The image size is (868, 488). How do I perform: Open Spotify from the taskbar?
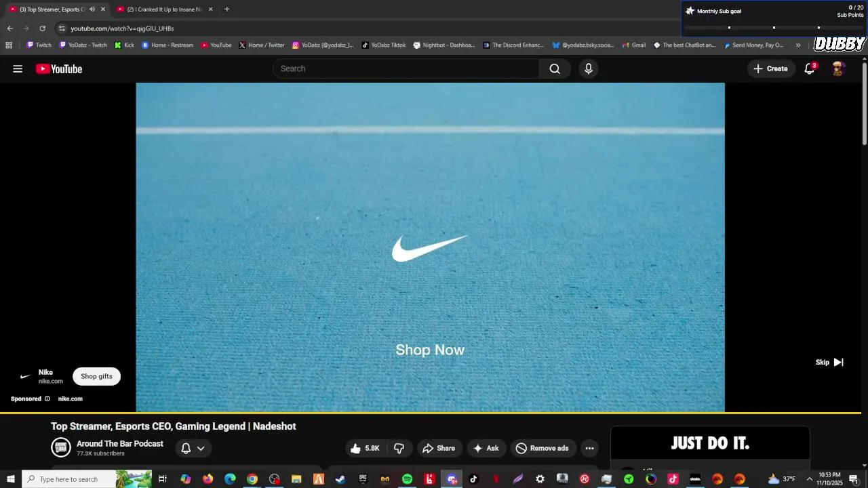pyautogui.click(x=407, y=479)
